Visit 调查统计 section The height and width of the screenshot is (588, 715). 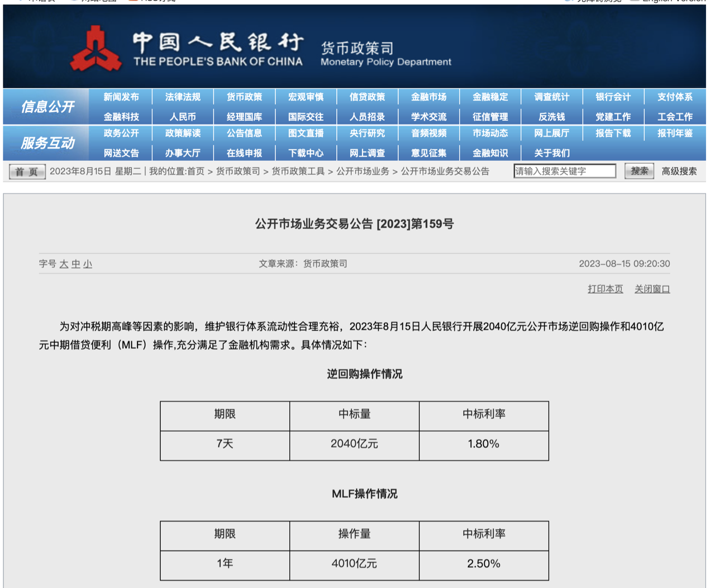coord(551,97)
